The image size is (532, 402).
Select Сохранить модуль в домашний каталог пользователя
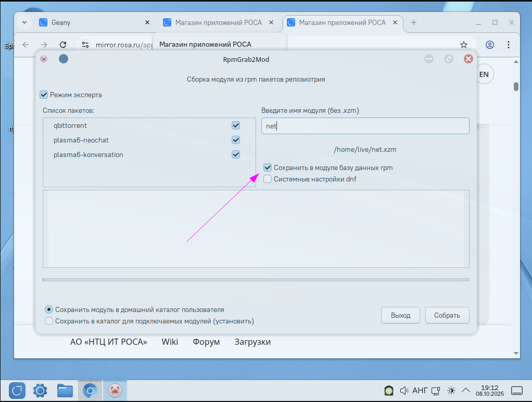coord(49,309)
